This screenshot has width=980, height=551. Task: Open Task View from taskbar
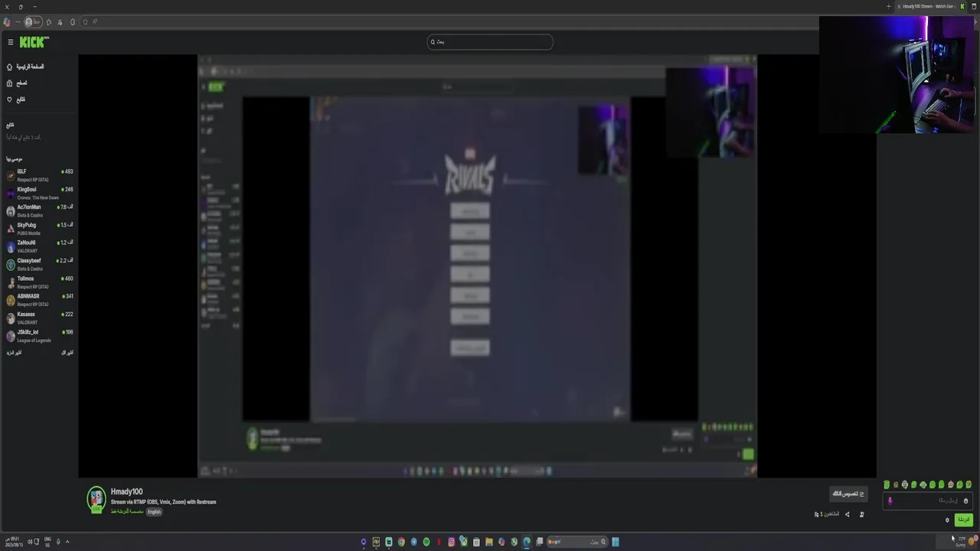pos(539,542)
